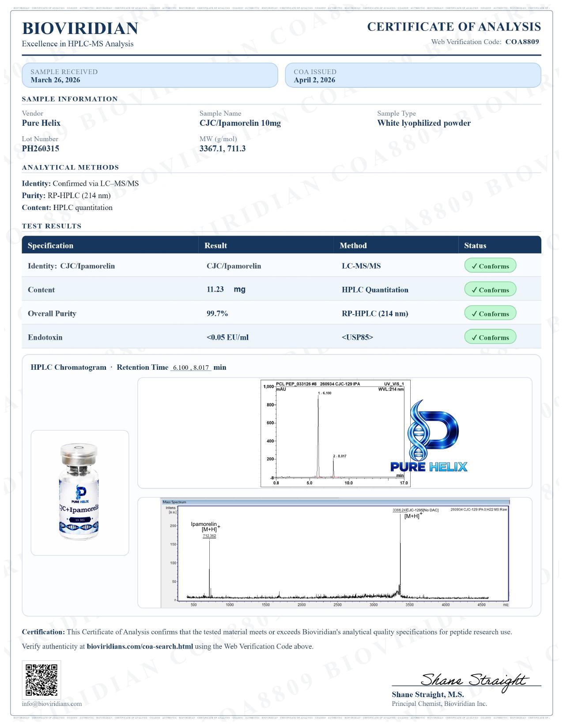Select the web verification code COA8809
This screenshot has height=728, width=563.
(x=522, y=42)
